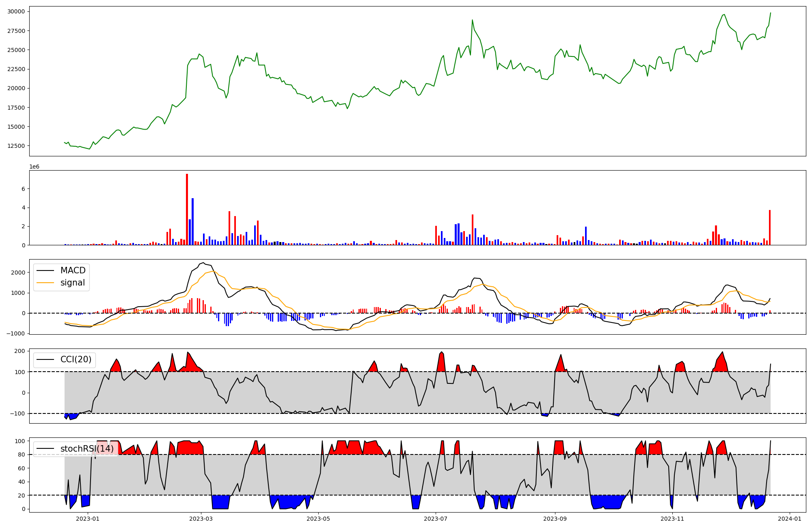The height and width of the screenshot is (528, 812).
Task: Click the 2024-01 x-axis date label
Action: click(789, 518)
